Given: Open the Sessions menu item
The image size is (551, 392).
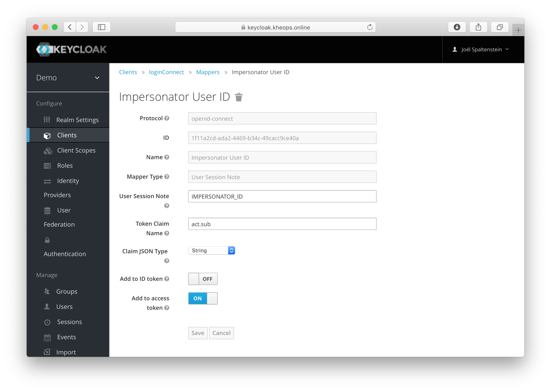Looking at the screenshot, I should 70,321.
